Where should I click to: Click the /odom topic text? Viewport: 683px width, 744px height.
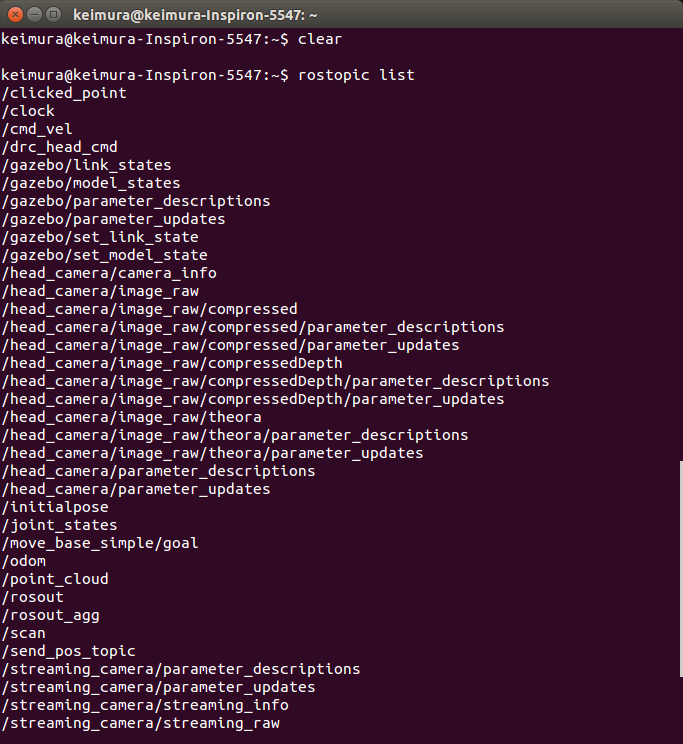[24, 561]
